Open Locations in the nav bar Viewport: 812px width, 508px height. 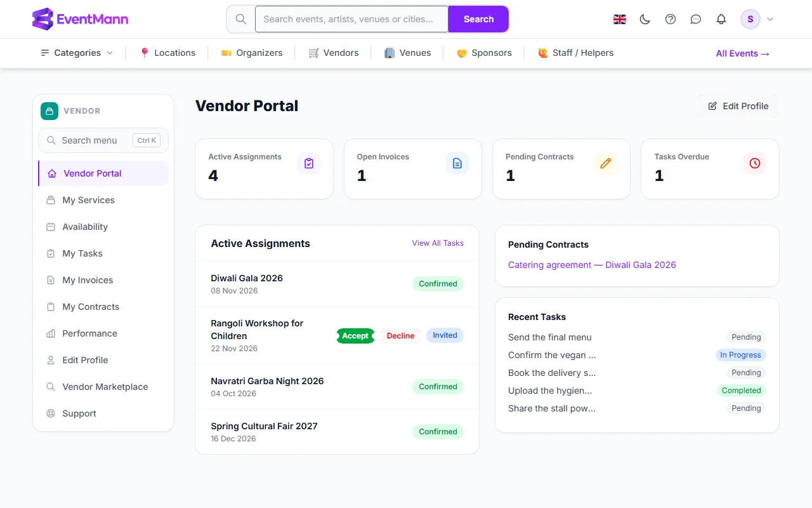coord(167,53)
